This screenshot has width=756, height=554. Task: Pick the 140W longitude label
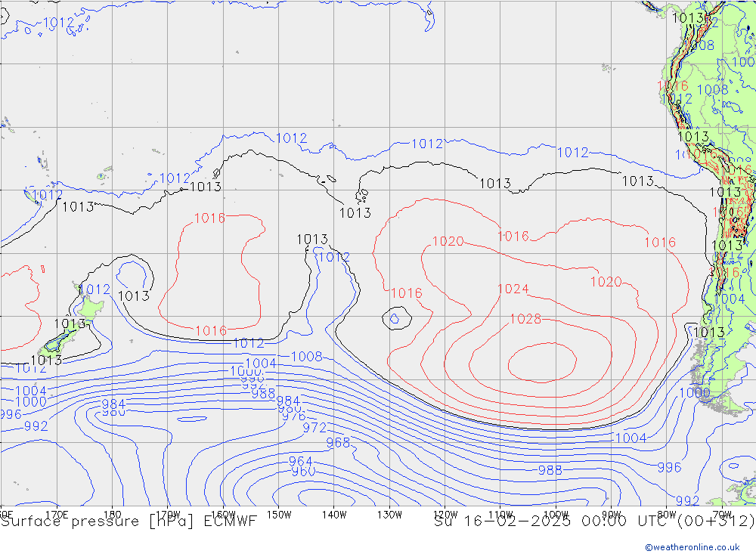334,515
